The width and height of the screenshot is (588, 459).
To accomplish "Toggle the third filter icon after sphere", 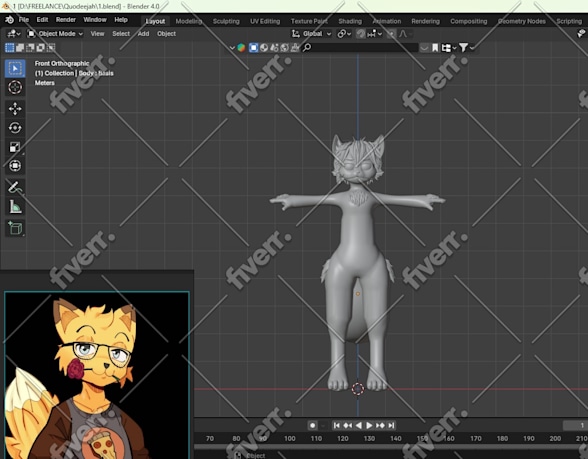I will click(274, 48).
